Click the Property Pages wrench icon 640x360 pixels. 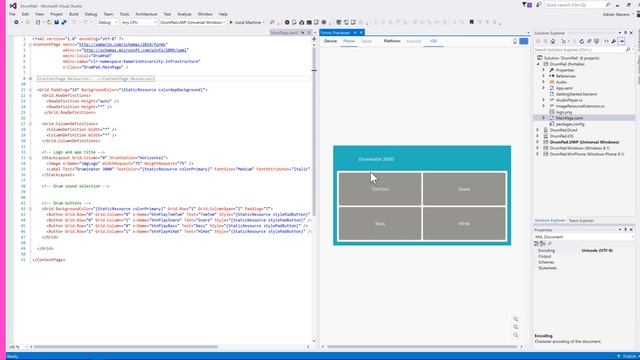550,243
